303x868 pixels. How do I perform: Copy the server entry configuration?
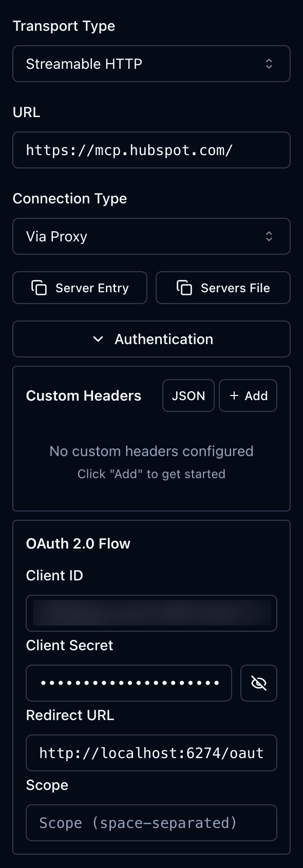click(80, 288)
